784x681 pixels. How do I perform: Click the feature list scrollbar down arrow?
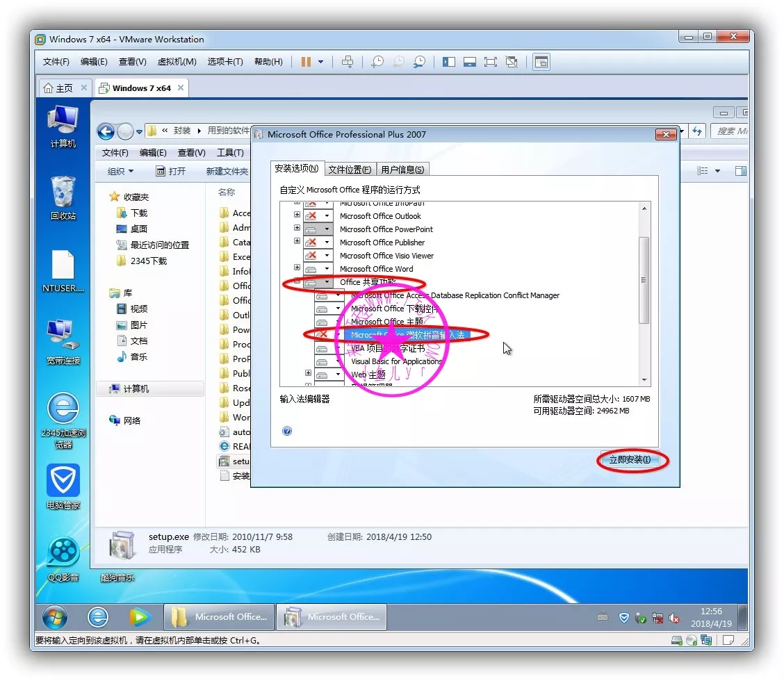644,380
